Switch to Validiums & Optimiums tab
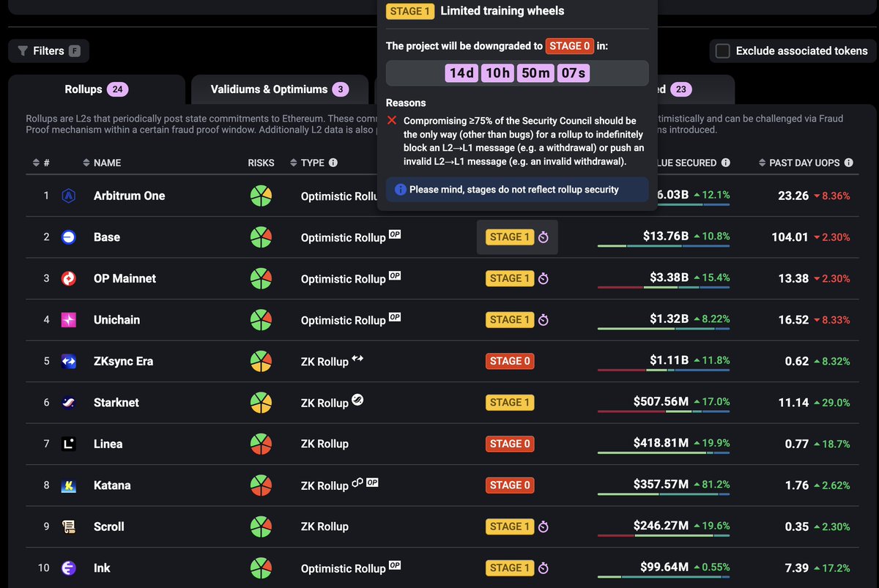Image resolution: width=879 pixels, height=588 pixels. tap(280, 89)
